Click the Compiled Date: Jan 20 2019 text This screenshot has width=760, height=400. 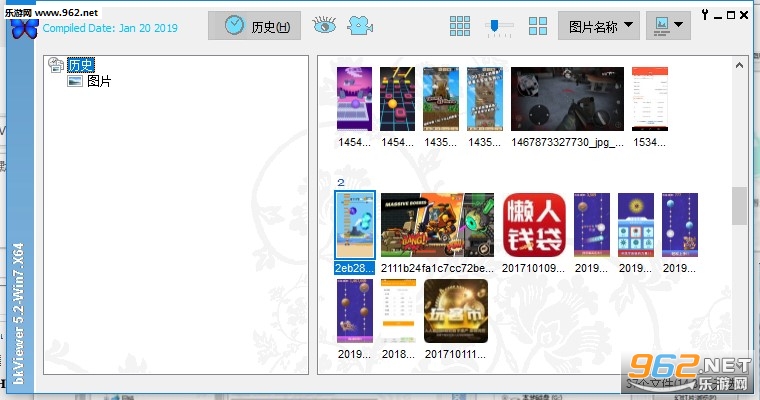(x=110, y=28)
